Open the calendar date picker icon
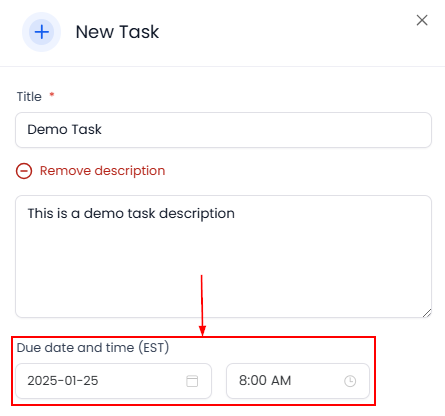Image resolution: width=445 pixels, height=416 pixels. [192, 381]
